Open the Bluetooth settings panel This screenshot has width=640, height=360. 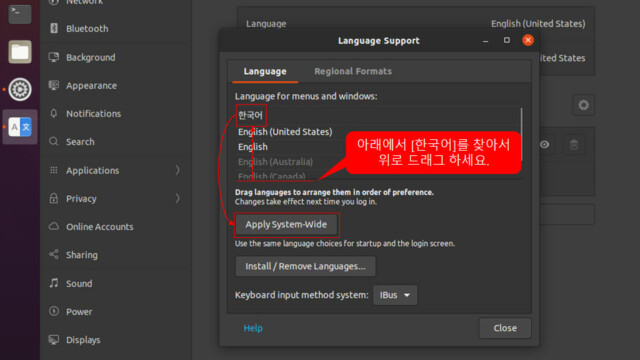(116, 29)
